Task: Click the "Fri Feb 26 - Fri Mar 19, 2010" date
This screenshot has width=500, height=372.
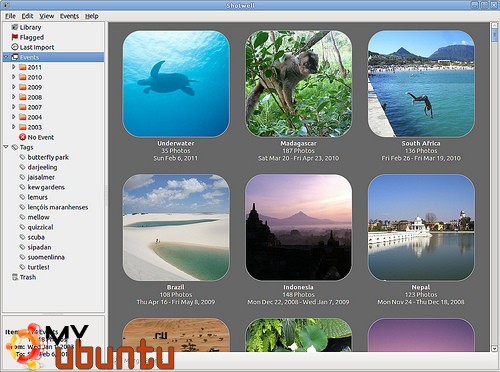Action: [421, 158]
